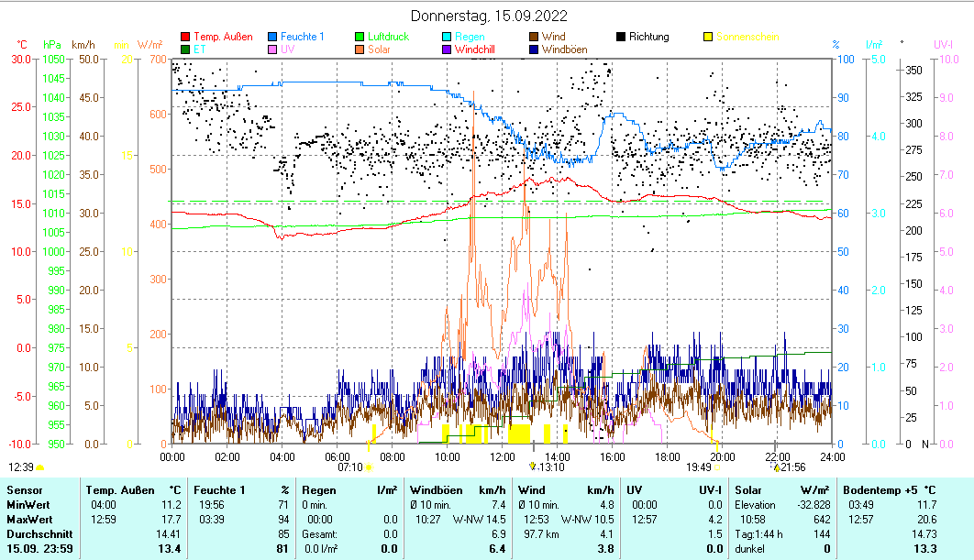Click the pink UV legend label
Image resolution: width=974 pixels, height=560 pixels.
(x=289, y=49)
